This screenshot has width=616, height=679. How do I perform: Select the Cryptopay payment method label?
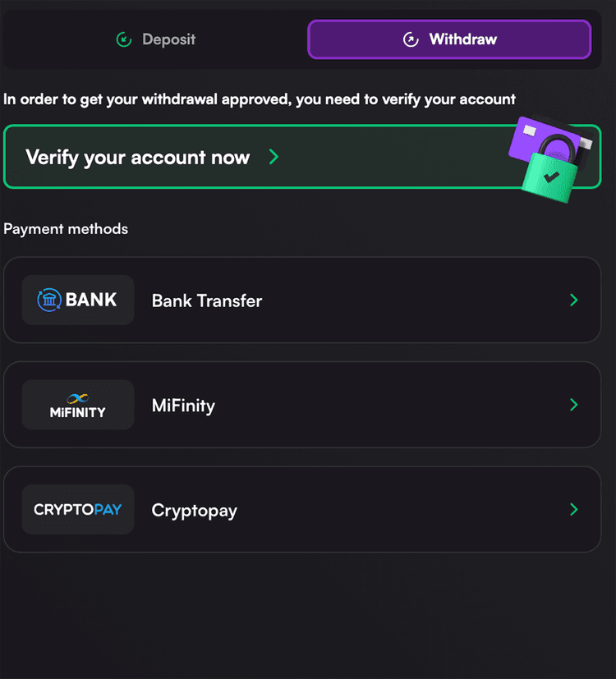pyautogui.click(x=195, y=511)
